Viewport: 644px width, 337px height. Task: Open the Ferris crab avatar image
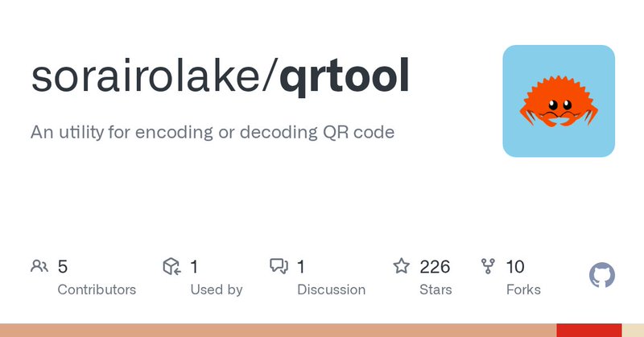point(559,101)
